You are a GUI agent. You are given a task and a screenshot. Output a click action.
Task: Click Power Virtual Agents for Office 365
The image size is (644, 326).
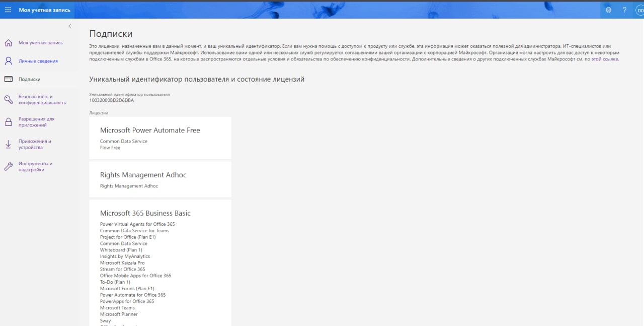(x=137, y=224)
